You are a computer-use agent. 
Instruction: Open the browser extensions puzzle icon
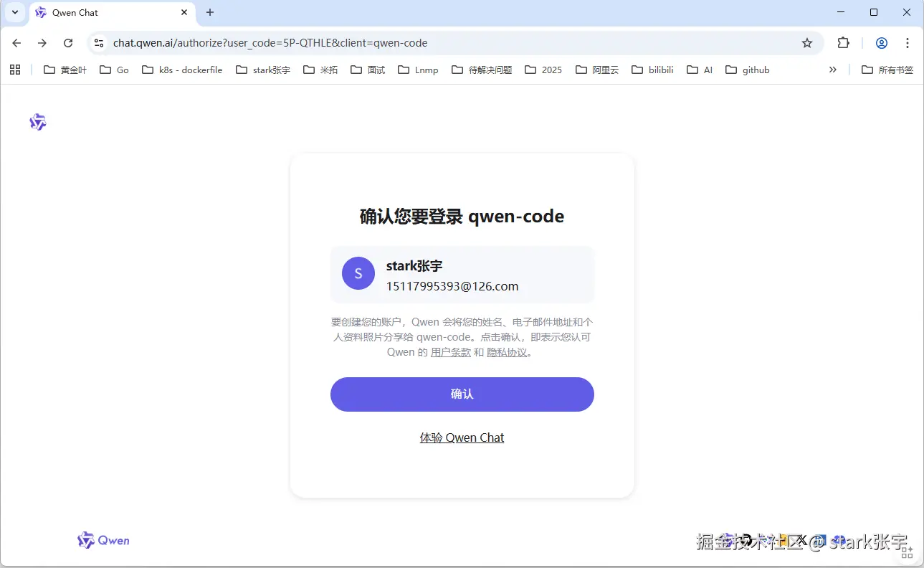click(843, 43)
